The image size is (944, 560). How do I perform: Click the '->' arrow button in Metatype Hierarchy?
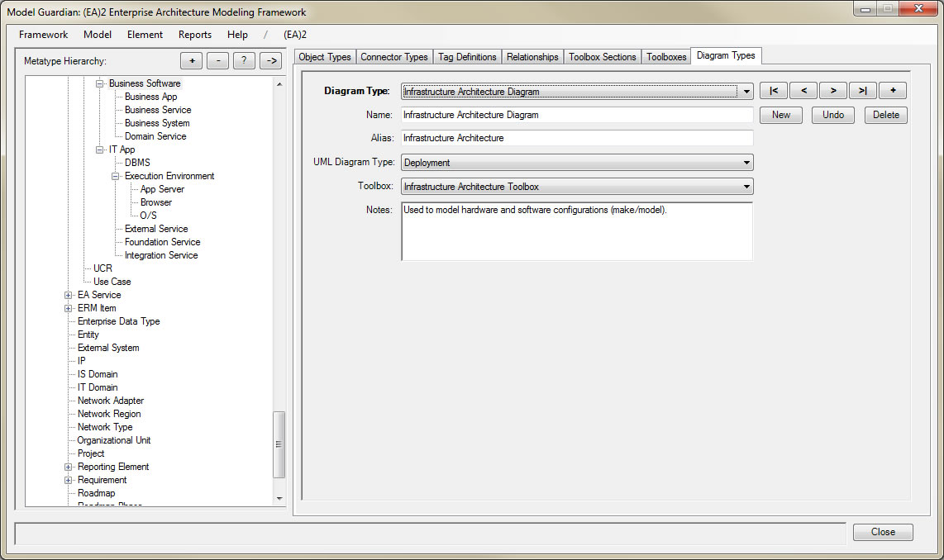[271, 60]
